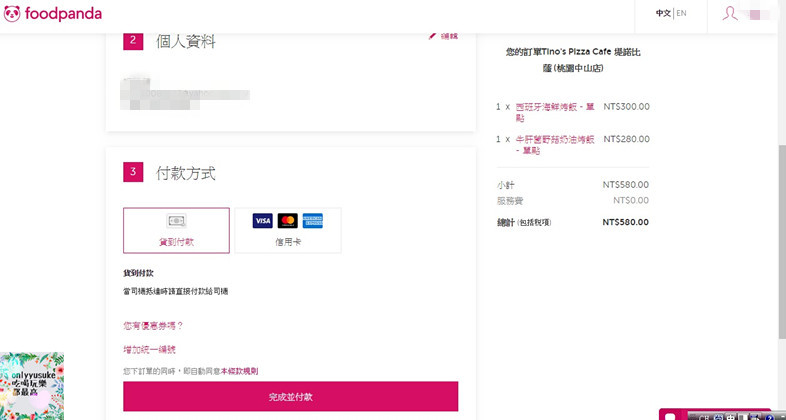
Task: Click the cash banknote icon
Action: [176, 221]
